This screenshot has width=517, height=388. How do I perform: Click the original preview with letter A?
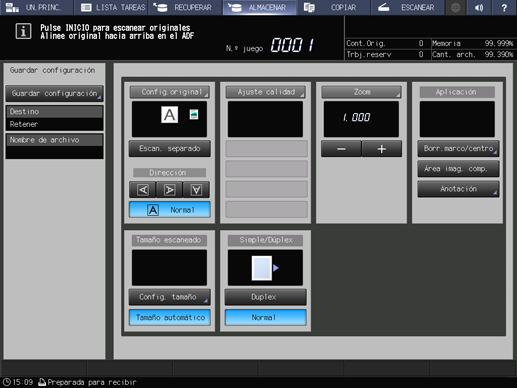169,115
